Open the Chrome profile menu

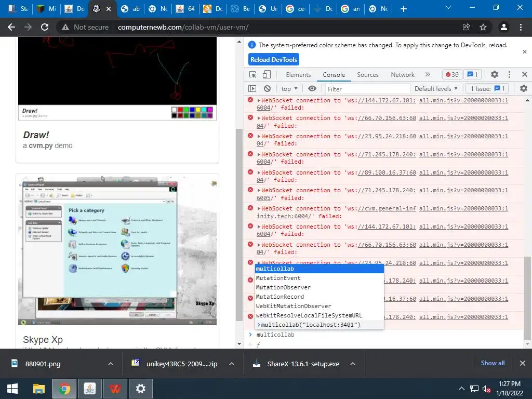coord(504,27)
